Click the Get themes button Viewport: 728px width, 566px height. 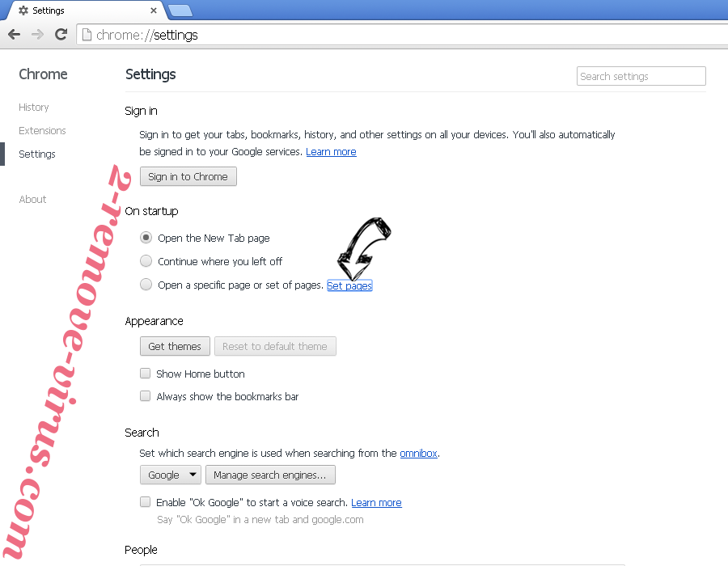175,347
